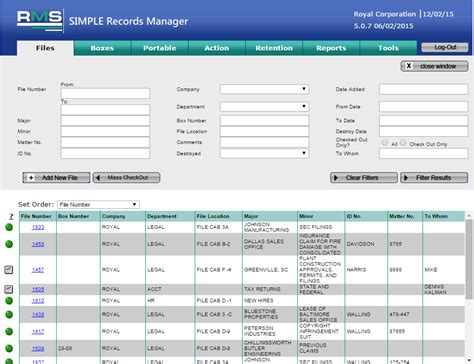Open the Action tab

click(217, 48)
